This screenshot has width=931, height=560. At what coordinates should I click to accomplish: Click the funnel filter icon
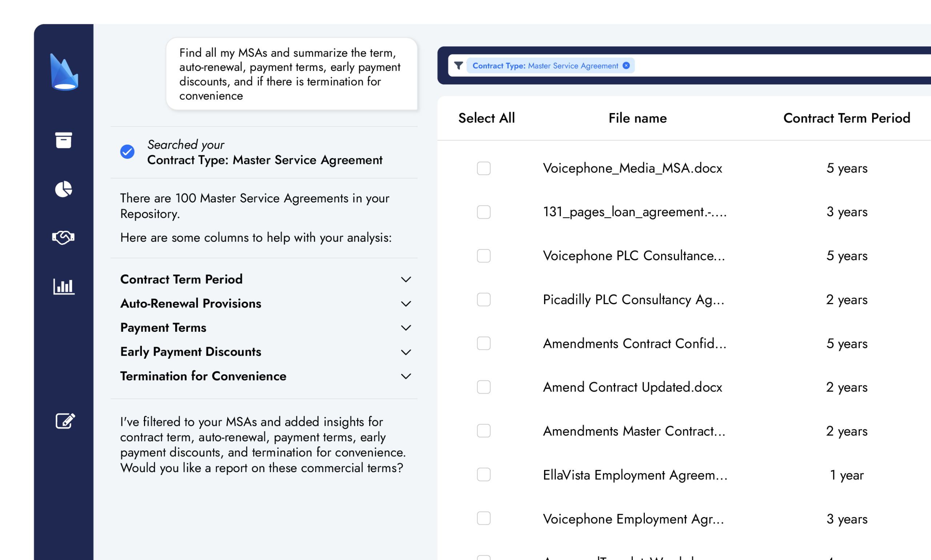(458, 66)
